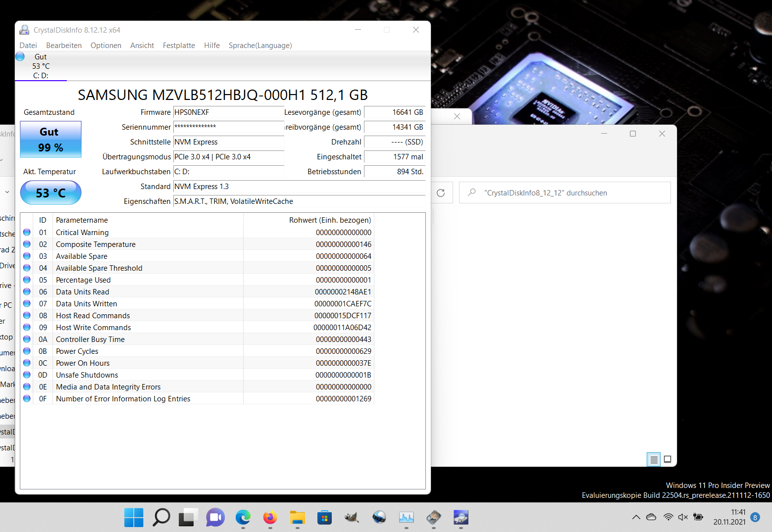Select the Unsafe Shutdowns parameter name
772x532 pixels.
click(87, 375)
